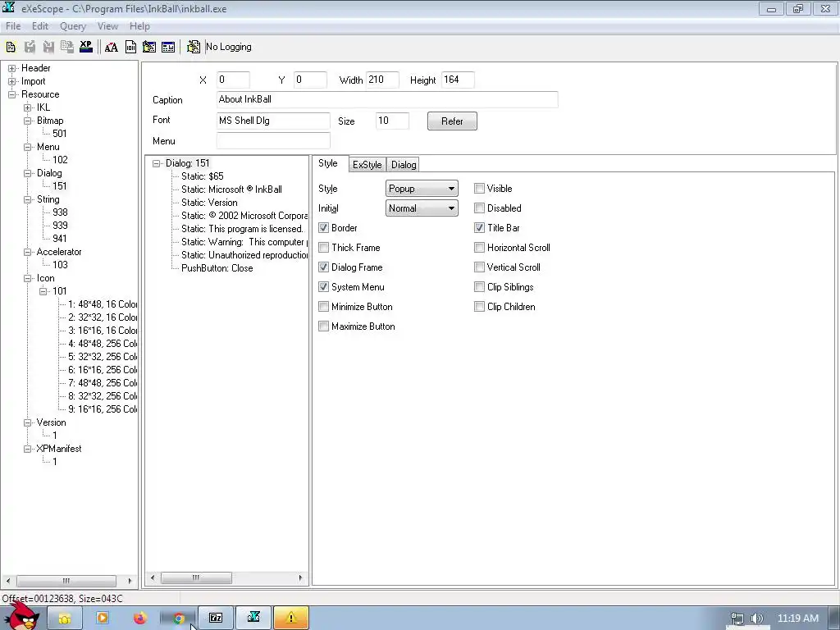The height and width of the screenshot is (630, 840).
Task: Click the Refer font button
Action: (x=452, y=121)
